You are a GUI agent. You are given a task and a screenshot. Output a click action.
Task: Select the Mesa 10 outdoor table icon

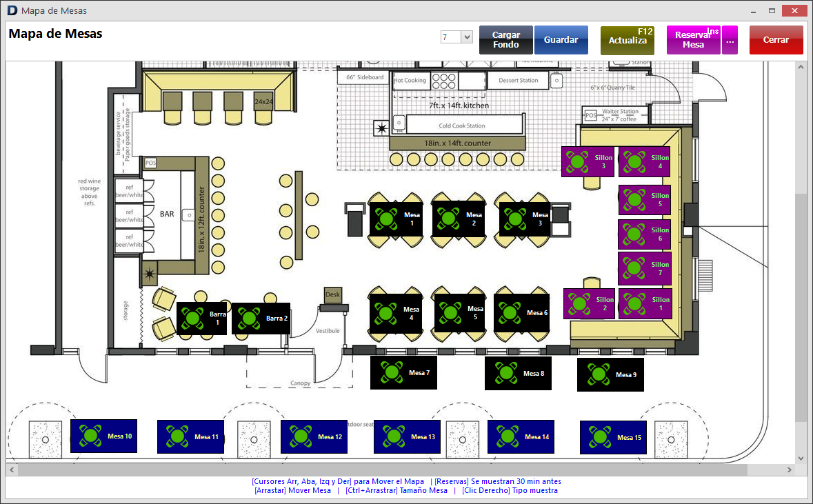point(91,436)
